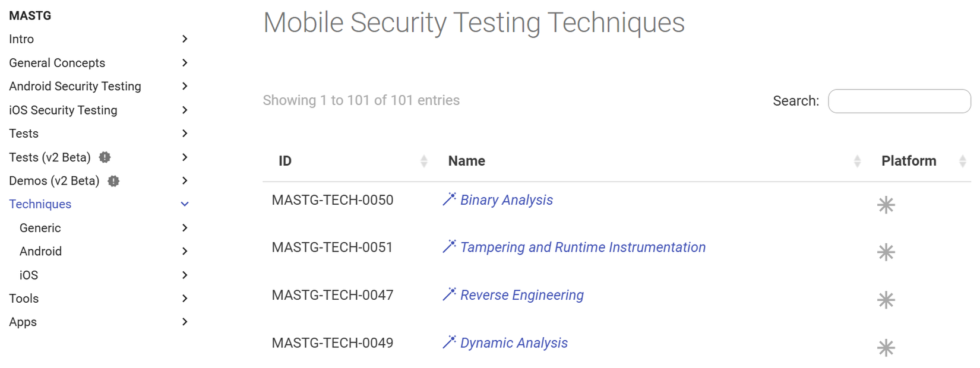
Task: Sort entries using Platform column arrows
Action: [x=962, y=161]
